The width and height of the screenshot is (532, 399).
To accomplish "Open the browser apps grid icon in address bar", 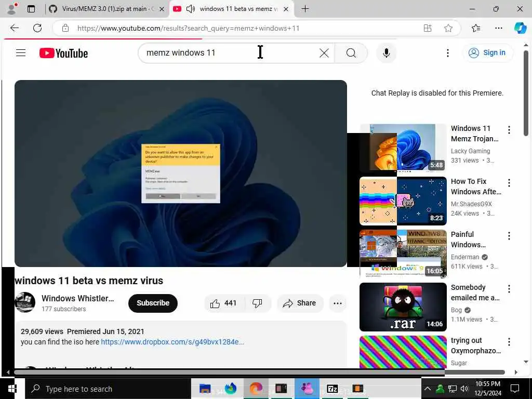I will tap(428, 28).
